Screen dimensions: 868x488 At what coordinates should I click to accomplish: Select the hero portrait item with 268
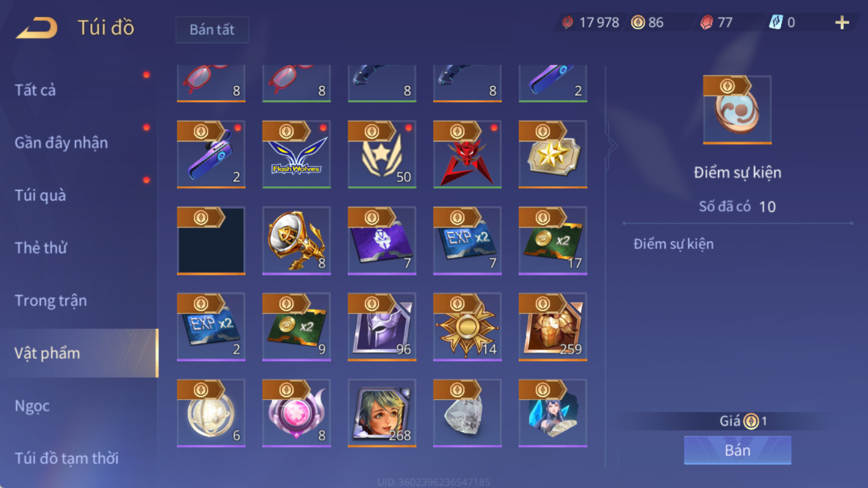click(x=382, y=413)
